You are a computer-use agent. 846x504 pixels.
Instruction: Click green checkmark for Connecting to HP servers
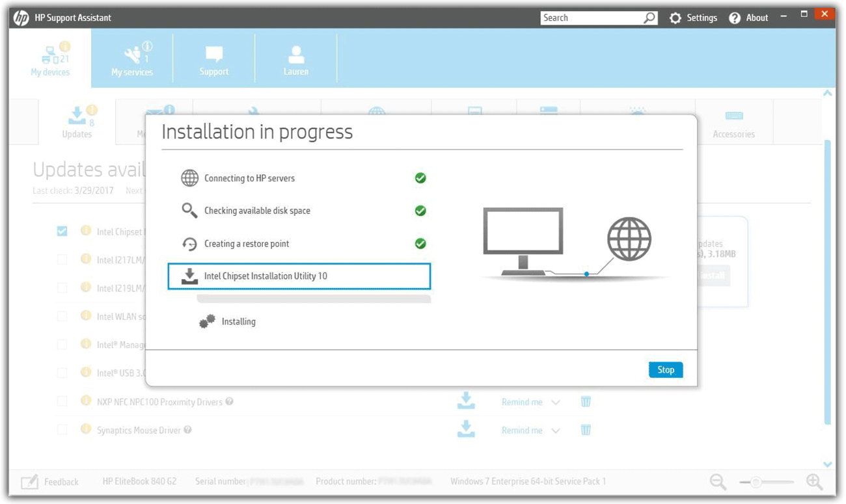[420, 178]
